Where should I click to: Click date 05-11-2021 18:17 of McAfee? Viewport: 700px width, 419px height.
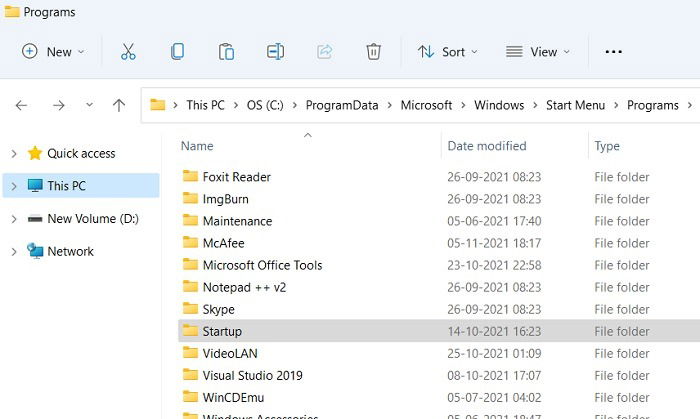click(x=494, y=243)
